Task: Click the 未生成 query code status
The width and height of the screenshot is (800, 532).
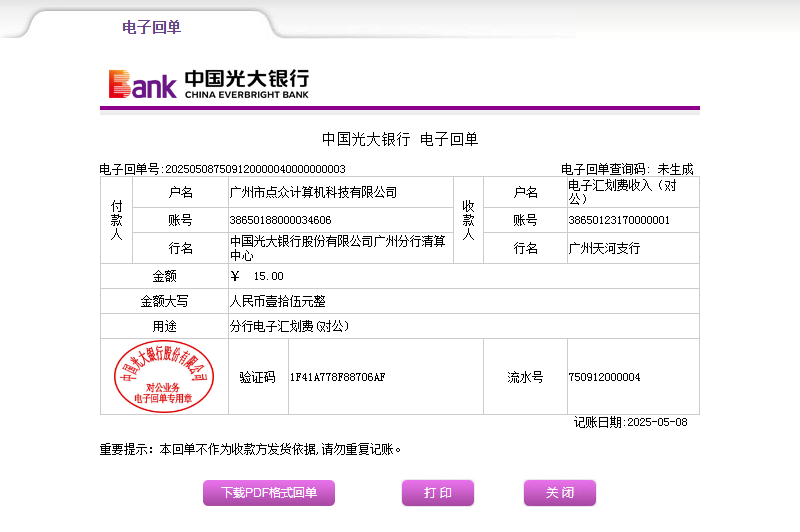Action: pos(675,169)
